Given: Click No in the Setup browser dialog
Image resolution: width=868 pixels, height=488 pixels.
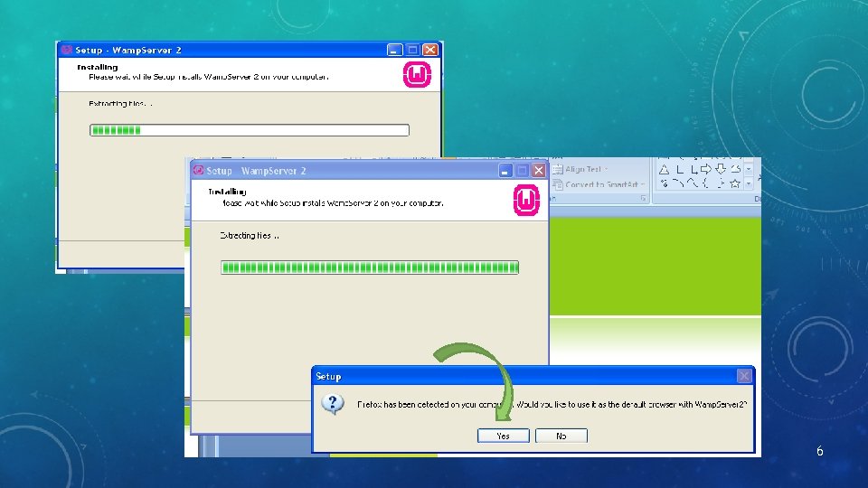Looking at the screenshot, I should tap(561, 436).
